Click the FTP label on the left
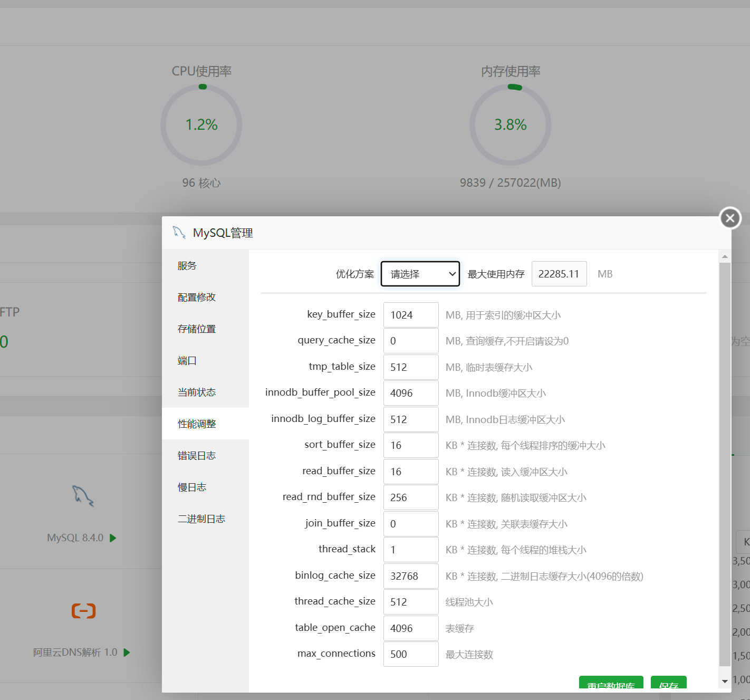This screenshot has height=700, width=750. (x=9, y=312)
